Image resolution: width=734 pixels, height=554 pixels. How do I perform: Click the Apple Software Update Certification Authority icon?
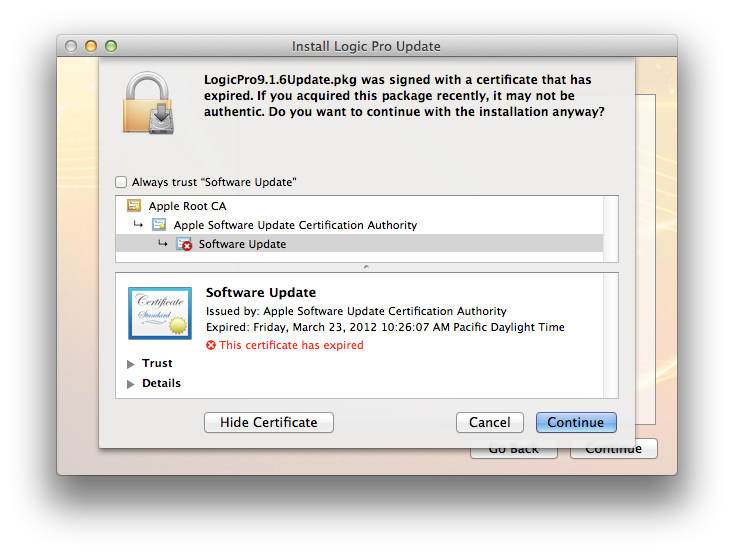pos(159,225)
